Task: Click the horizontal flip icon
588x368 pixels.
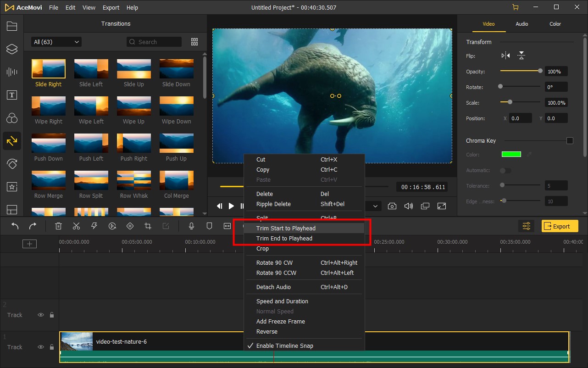Action: (505, 56)
